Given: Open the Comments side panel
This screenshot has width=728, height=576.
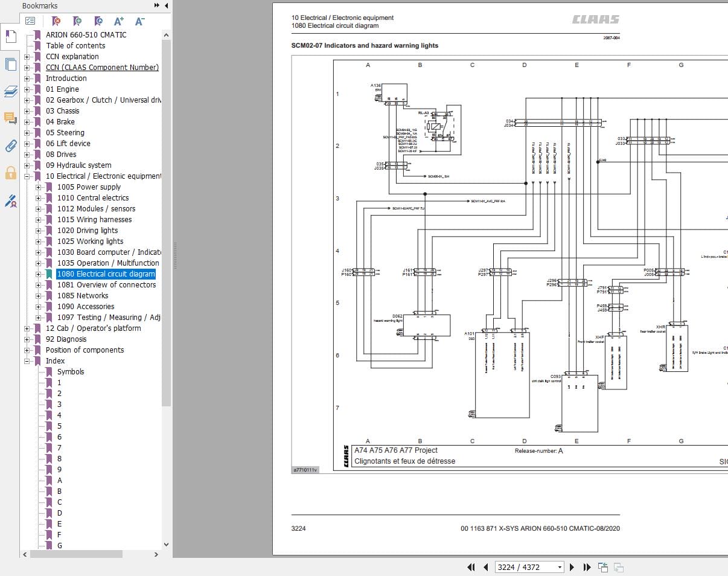Looking at the screenshot, I should click(10, 118).
